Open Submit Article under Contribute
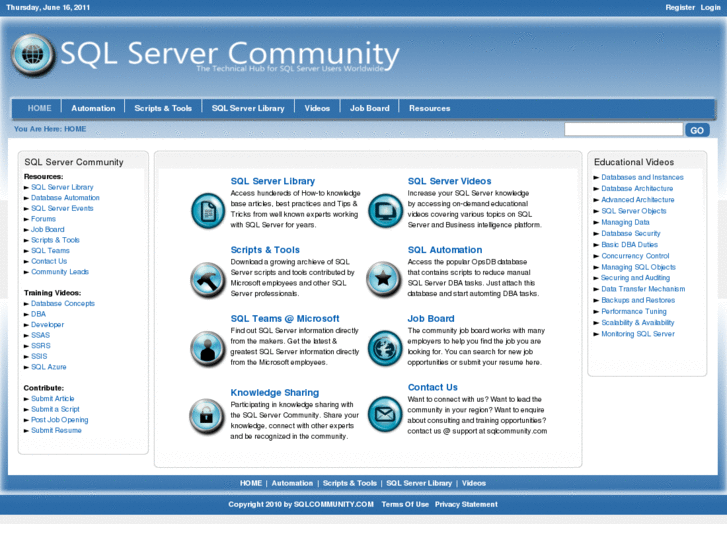 coord(52,399)
